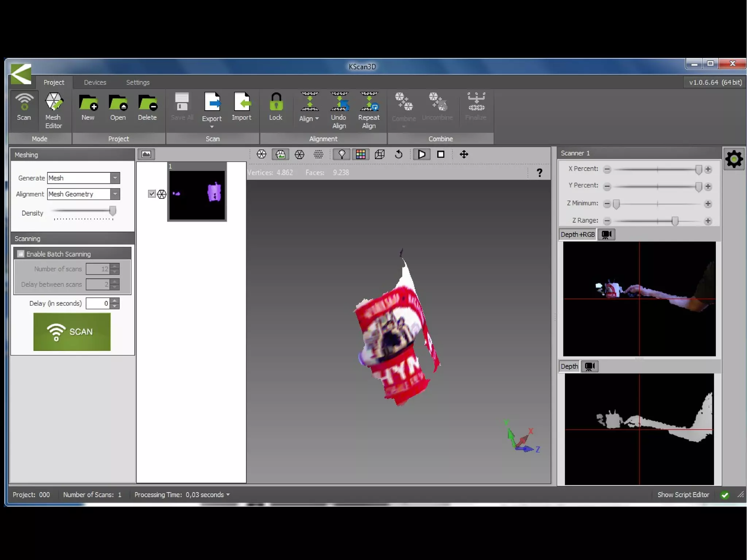
Task: Click the reset view rotation arrow icon
Action: tap(399, 154)
